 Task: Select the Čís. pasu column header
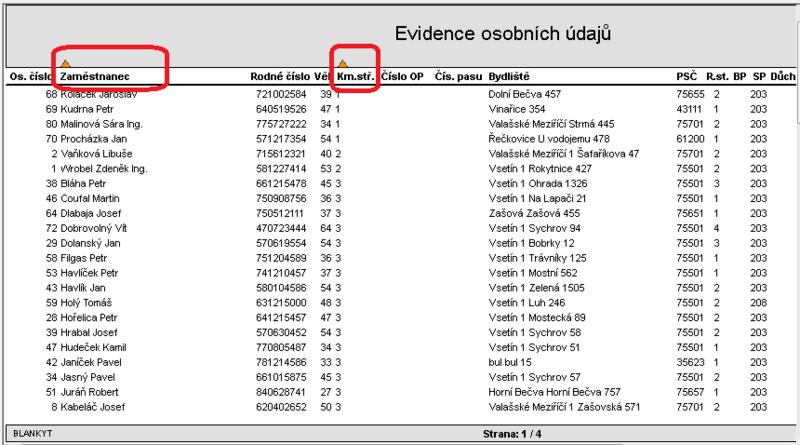(458, 77)
